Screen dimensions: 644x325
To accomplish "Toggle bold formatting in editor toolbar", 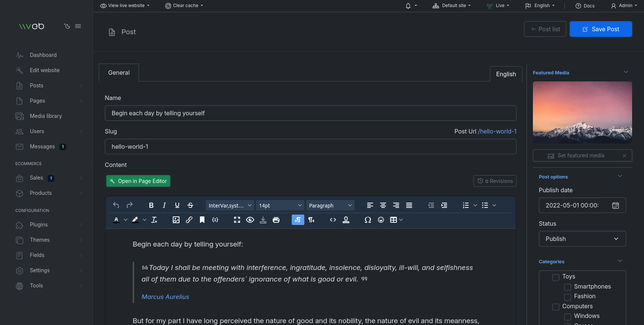I will 151,205.
